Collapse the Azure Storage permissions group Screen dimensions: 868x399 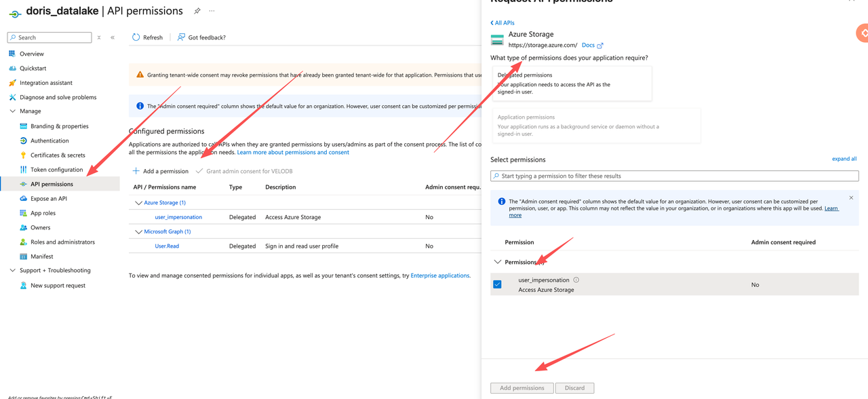click(138, 203)
